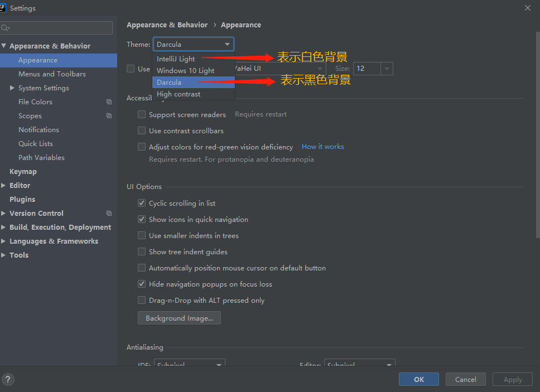Image resolution: width=540 pixels, height=392 pixels.
Task: Enable Support screen readers checkbox
Action: tap(142, 114)
